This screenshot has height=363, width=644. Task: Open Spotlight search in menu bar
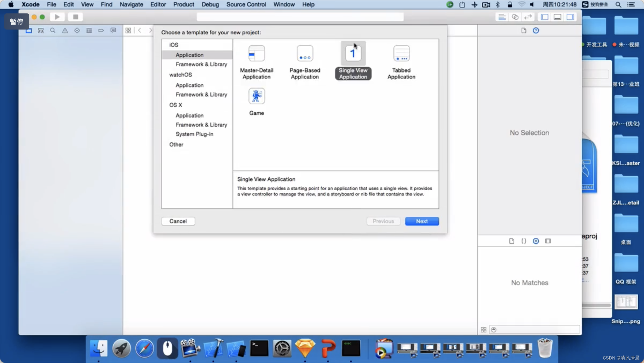[618, 4]
